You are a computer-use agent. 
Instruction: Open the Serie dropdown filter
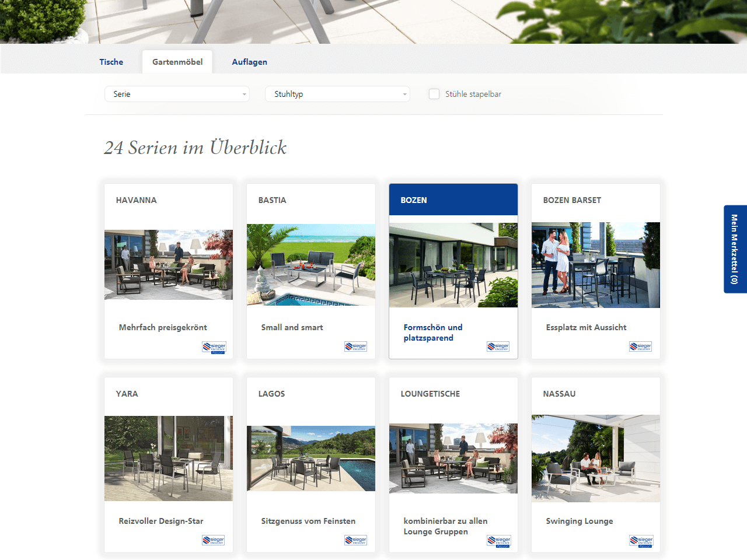pyautogui.click(x=177, y=94)
